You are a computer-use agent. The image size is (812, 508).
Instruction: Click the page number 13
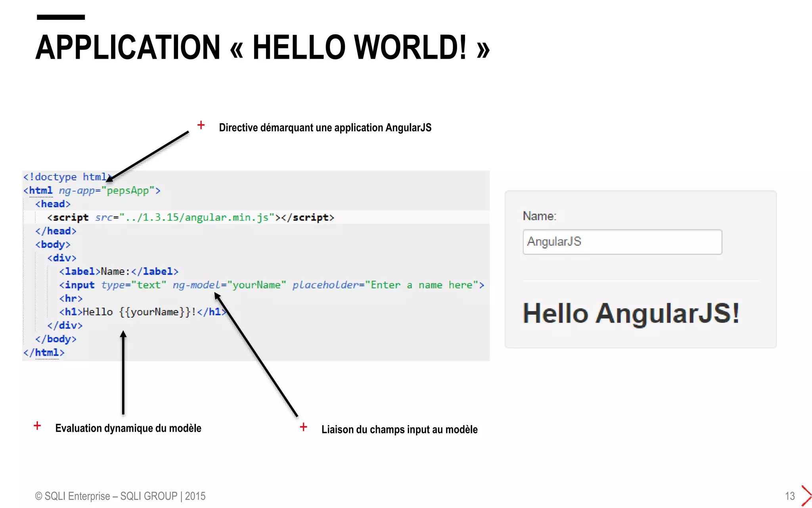click(x=790, y=496)
